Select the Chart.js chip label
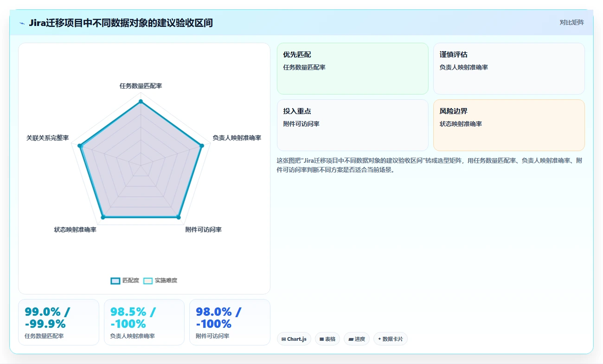The width and height of the screenshot is (603, 364). tap(297, 339)
